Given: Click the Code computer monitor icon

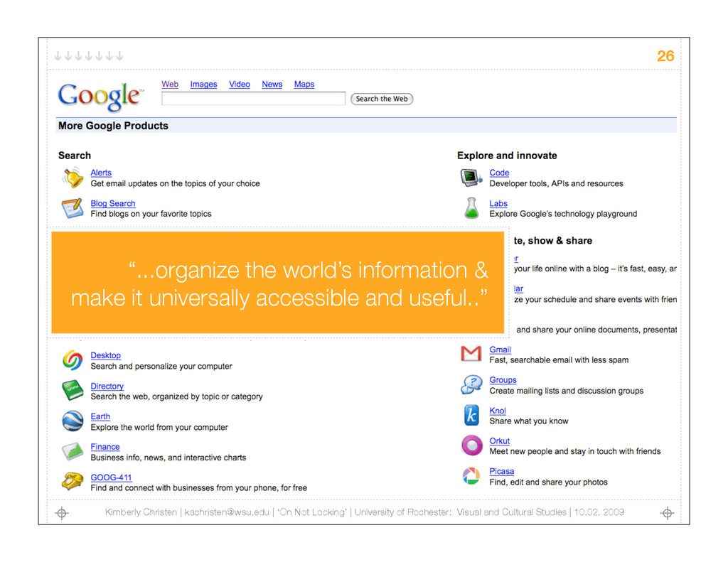Looking at the screenshot, I should point(471,178).
